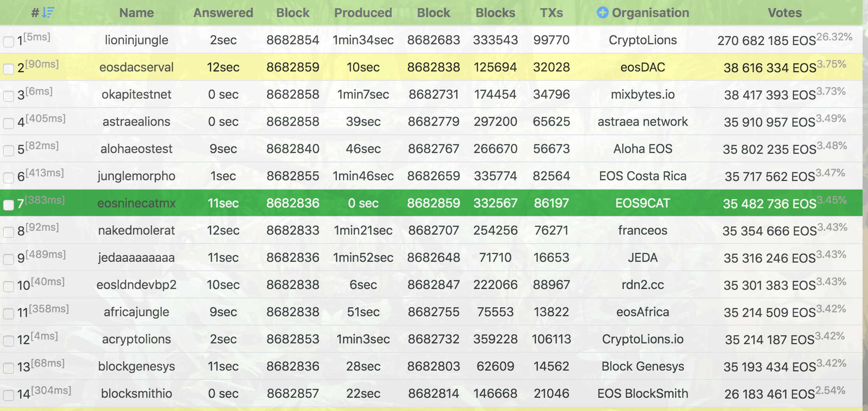This screenshot has height=411, width=868.
Task: Click the blue plus icon beside Organisation
Action: [602, 13]
